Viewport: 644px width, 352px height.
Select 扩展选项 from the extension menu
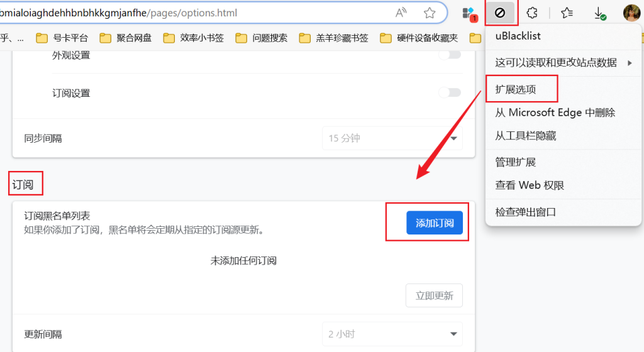coord(563,89)
